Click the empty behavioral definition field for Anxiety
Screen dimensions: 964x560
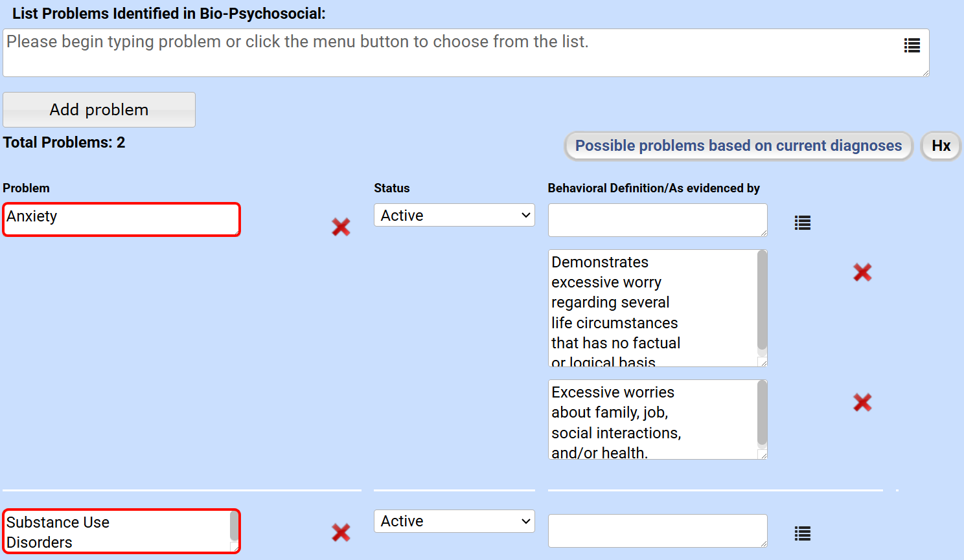click(657, 220)
